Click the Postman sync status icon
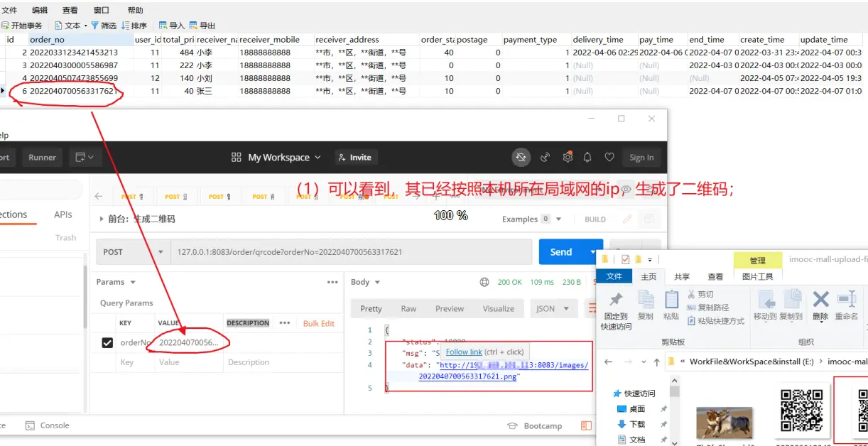The image size is (868, 446). point(521,157)
